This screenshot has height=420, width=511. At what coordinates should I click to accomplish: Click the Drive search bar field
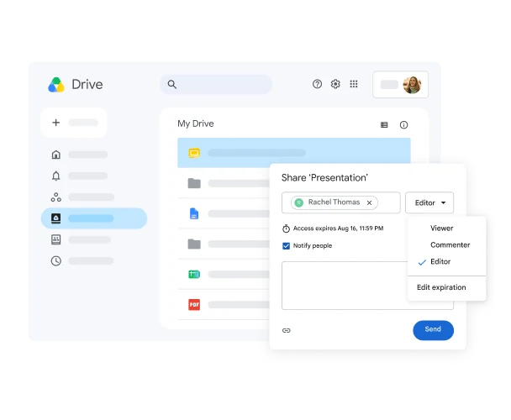click(x=216, y=84)
